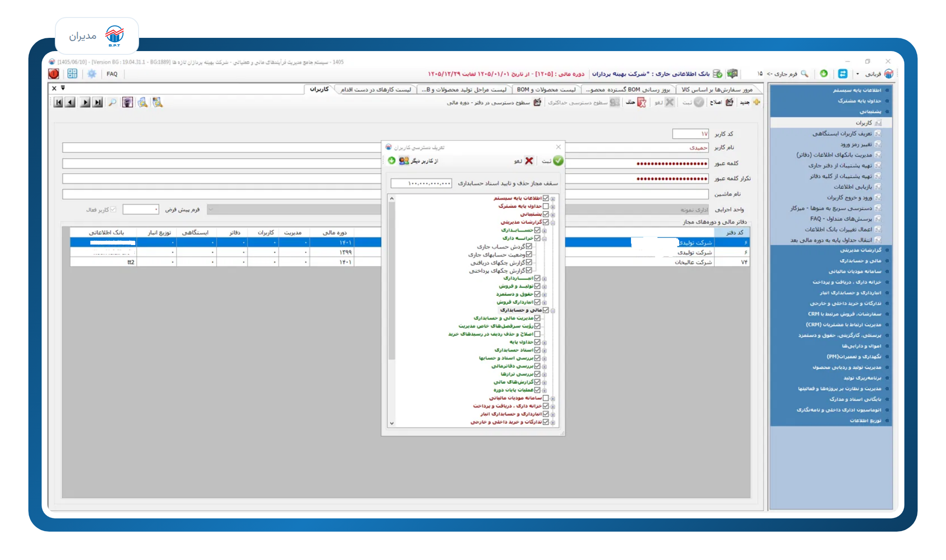Go to next record arrow
946x560 pixels.
pyautogui.click(x=85, y=102)
